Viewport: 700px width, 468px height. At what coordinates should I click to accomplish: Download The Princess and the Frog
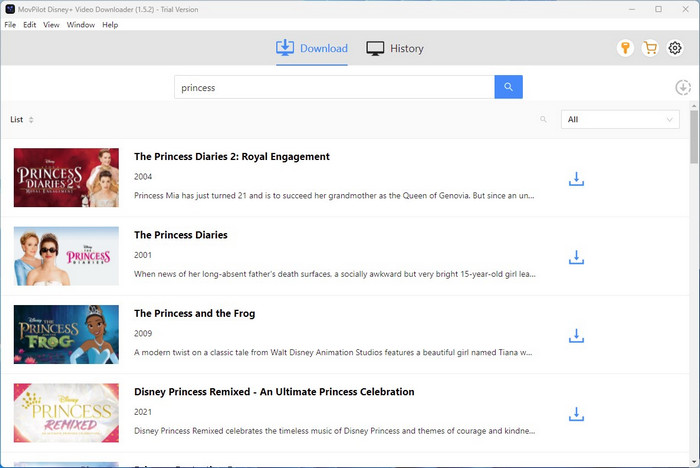point(576,336)
